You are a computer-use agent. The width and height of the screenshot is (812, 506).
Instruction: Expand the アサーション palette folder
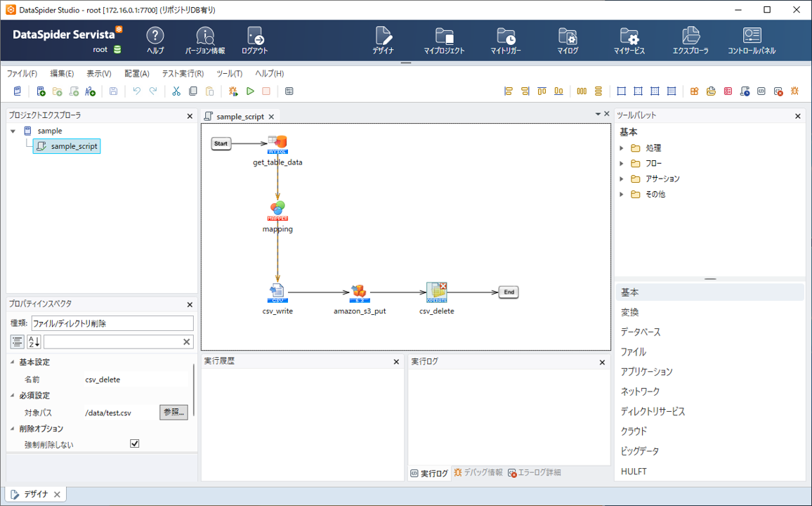622,179
